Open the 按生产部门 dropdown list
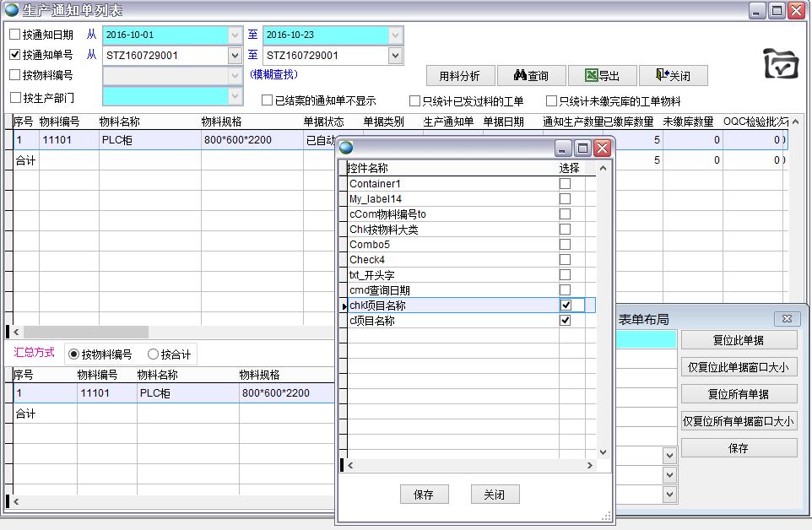This screenshot has height=530, width=812. (235, 97)
